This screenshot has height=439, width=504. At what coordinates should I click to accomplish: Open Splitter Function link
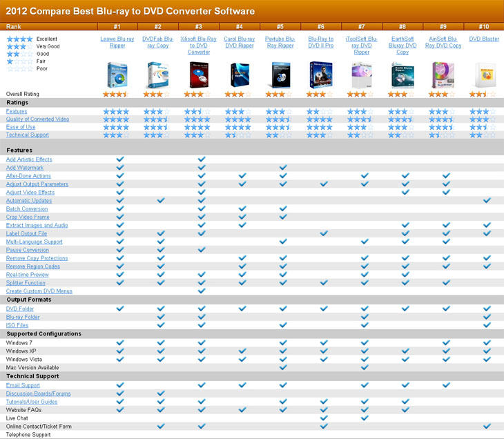coord(26,283)
